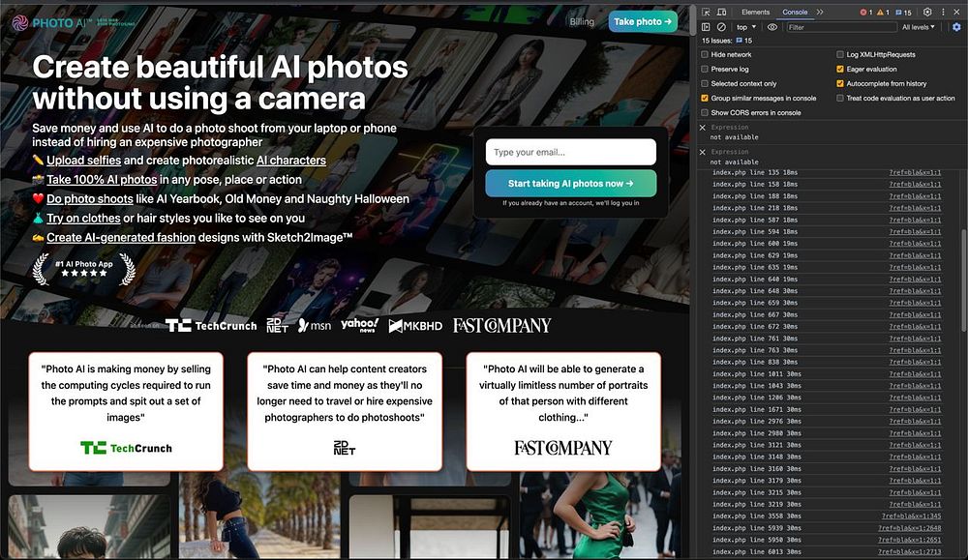The image size is (968, 560).
Task: Disable Autocomplete from history checkbox
Action: click(x=839, y=83)
